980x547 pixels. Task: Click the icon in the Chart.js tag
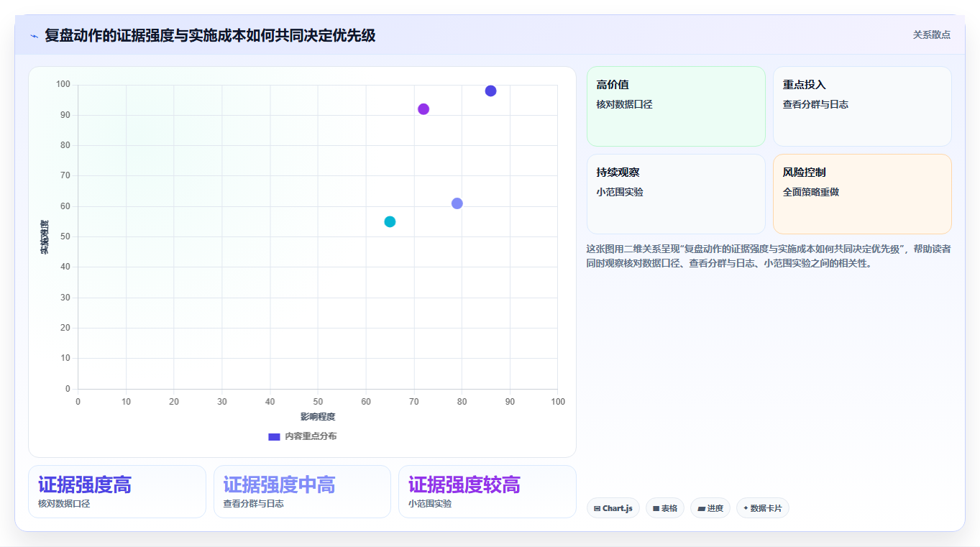[x=597, y=509]
